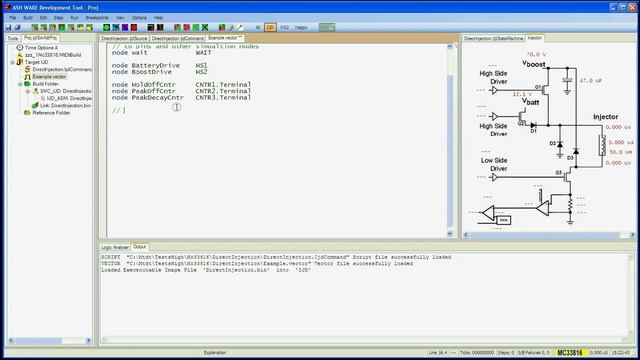Click the editor scrollbar's up arrow

[450, 47]
